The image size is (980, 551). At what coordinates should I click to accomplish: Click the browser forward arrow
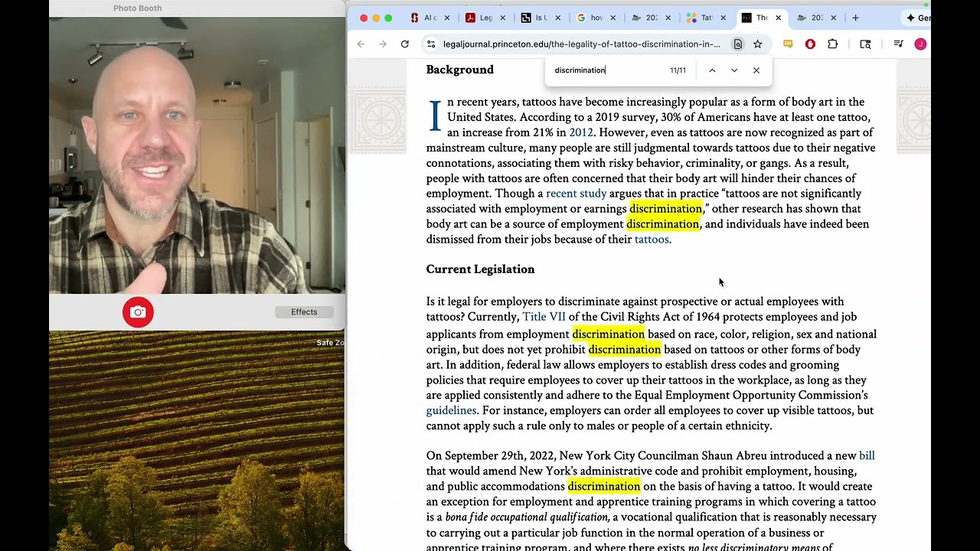(x=383, y=44)
